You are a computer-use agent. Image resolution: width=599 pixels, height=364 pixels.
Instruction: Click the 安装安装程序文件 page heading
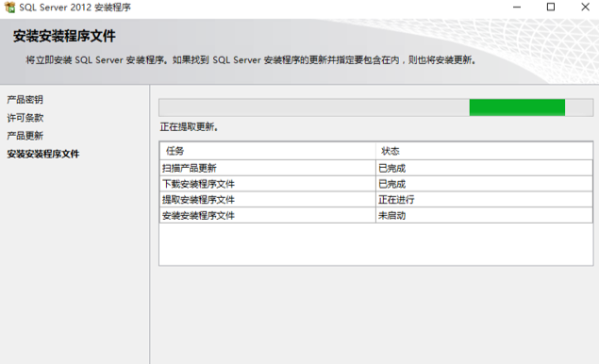pos(64,36)
